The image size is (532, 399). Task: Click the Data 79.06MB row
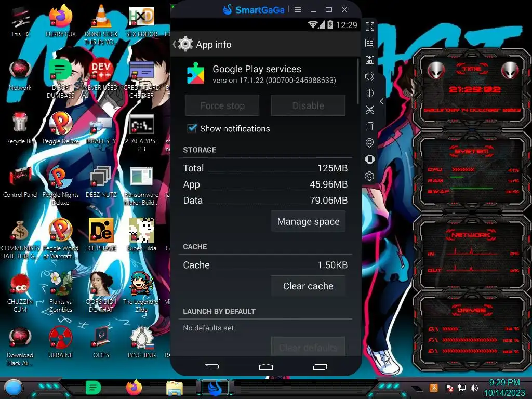[265, 201]
